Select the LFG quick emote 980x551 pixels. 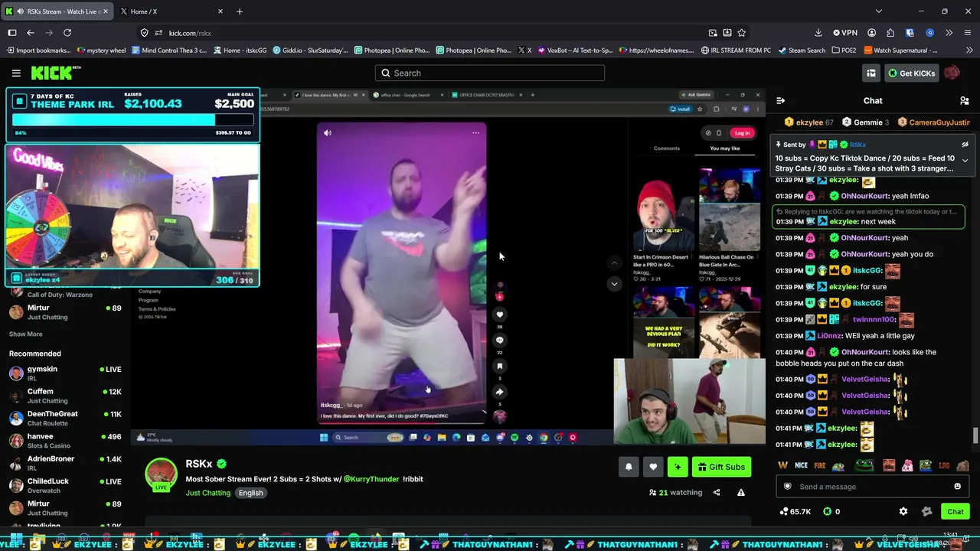[x=944, y=465]
